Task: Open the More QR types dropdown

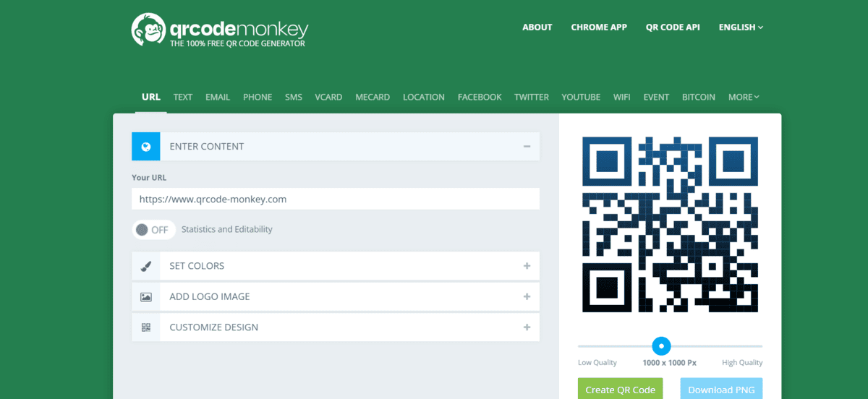Action: pos(744,97)
